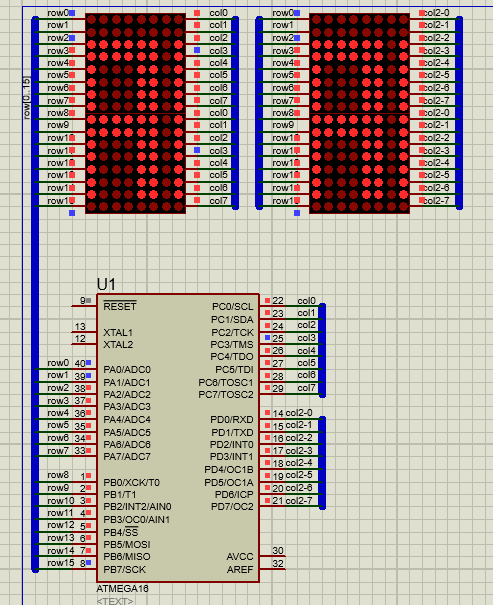
Task: Select the col2-4 net label at pin 18
Action: point(299,463)
